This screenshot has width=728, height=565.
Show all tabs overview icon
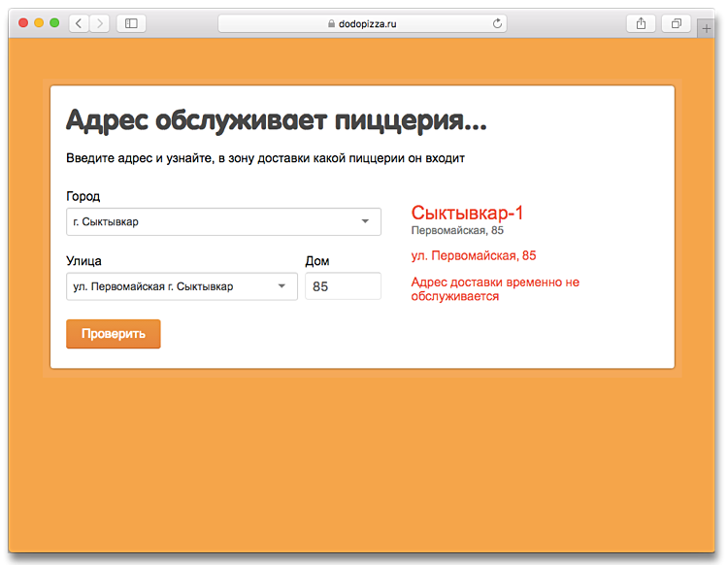677,23
